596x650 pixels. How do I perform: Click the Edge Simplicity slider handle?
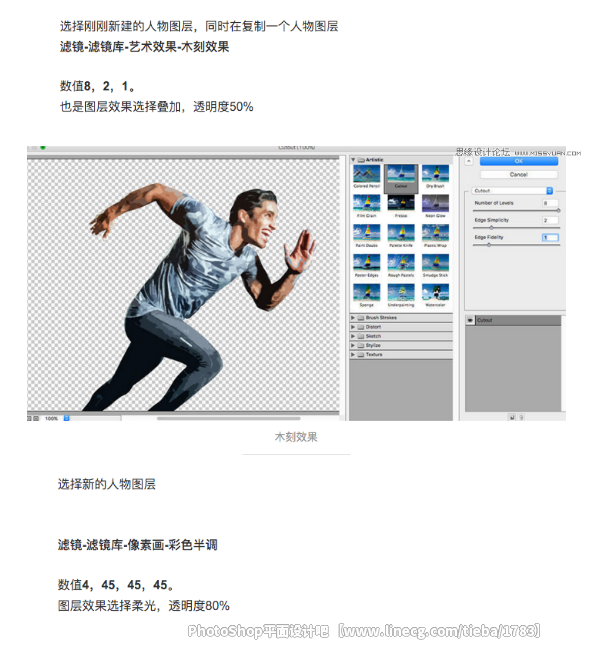point(492,228)
